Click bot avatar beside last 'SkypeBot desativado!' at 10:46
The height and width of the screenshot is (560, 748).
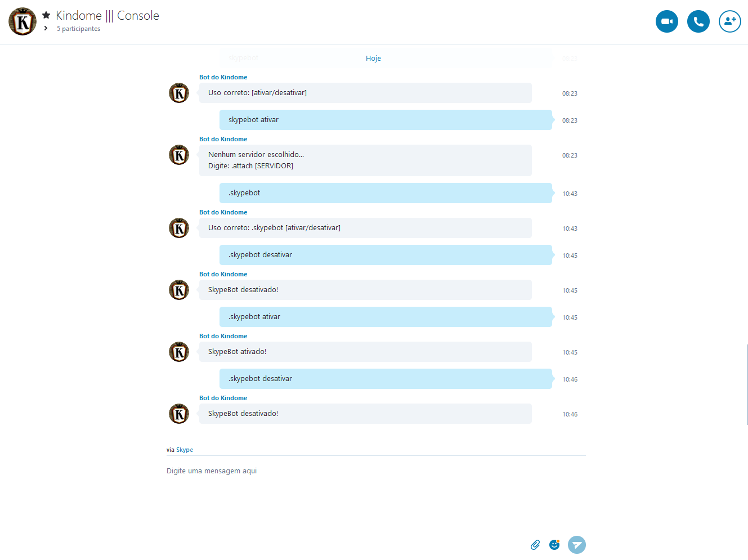coord(179,414)
